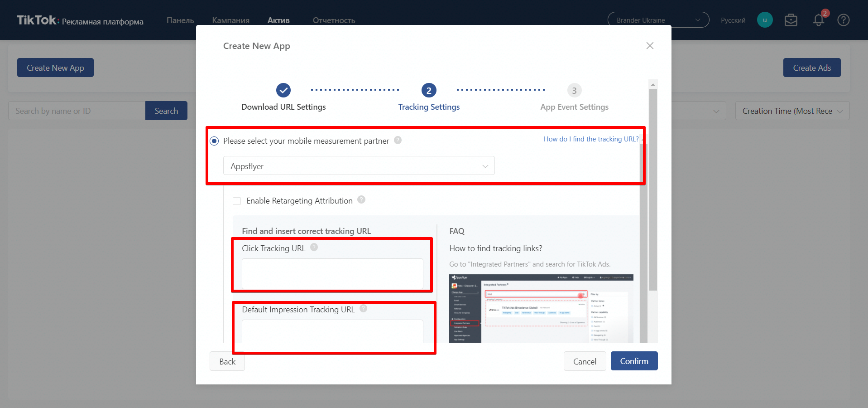Open the help question mark icon in header
The image size is (868, 408).
tap(843, 20)
